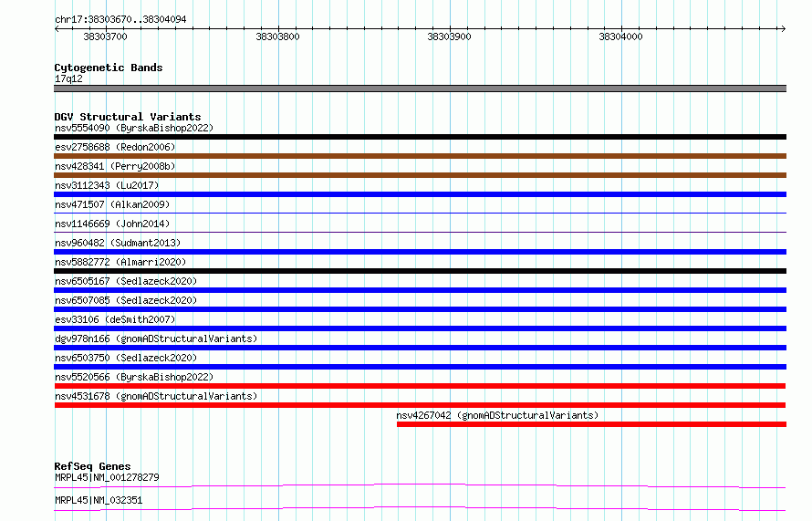
Task: Click the ruler's right arrow end
Action: click(x=783, y=28)
